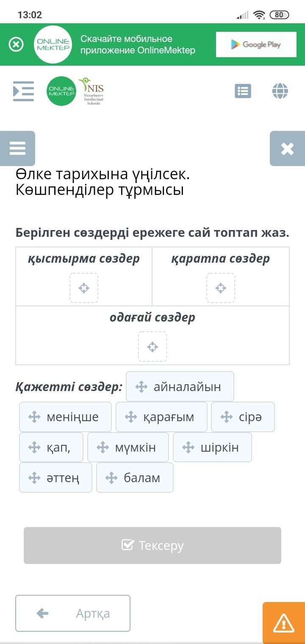
Task: Select the одағай сөздер drop target
Action: point(152,347)
